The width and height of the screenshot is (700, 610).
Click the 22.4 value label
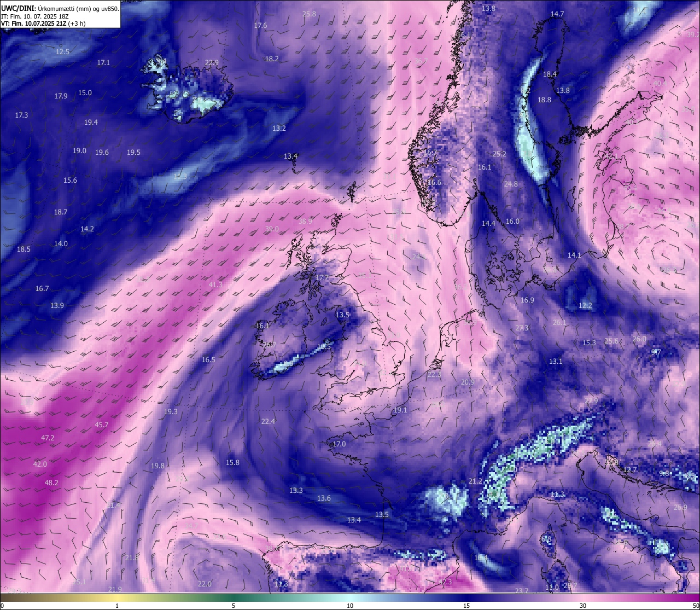coord(268,421)
